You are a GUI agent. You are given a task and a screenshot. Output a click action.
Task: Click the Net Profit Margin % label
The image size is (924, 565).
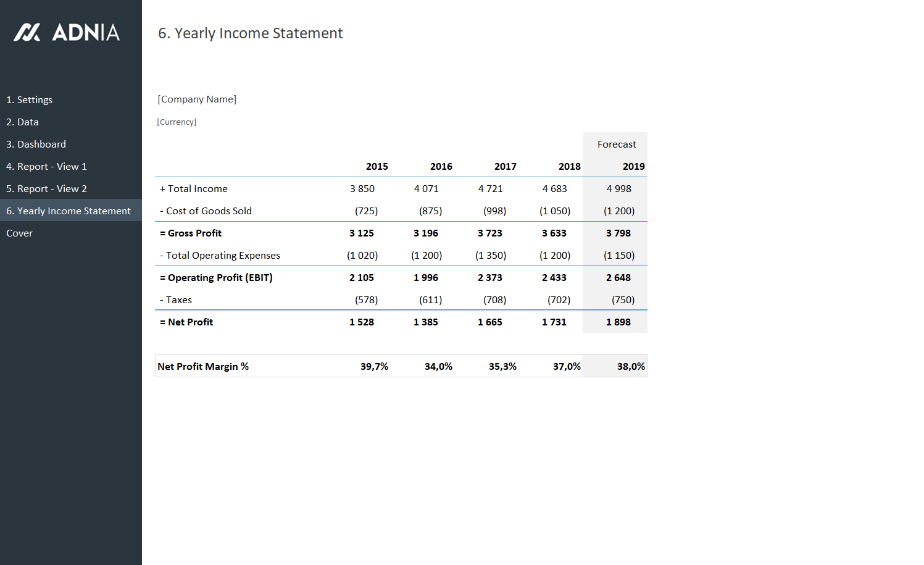[x=203, y=366]
